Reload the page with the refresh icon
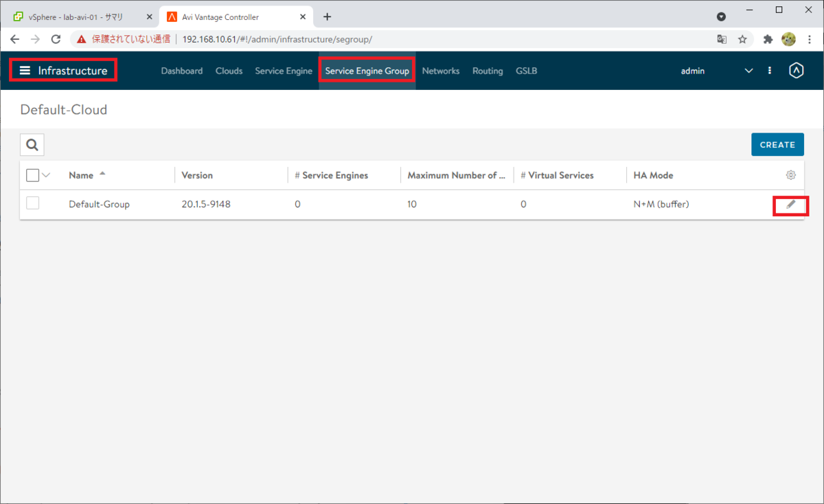The image size is (824, 504). 56,39
